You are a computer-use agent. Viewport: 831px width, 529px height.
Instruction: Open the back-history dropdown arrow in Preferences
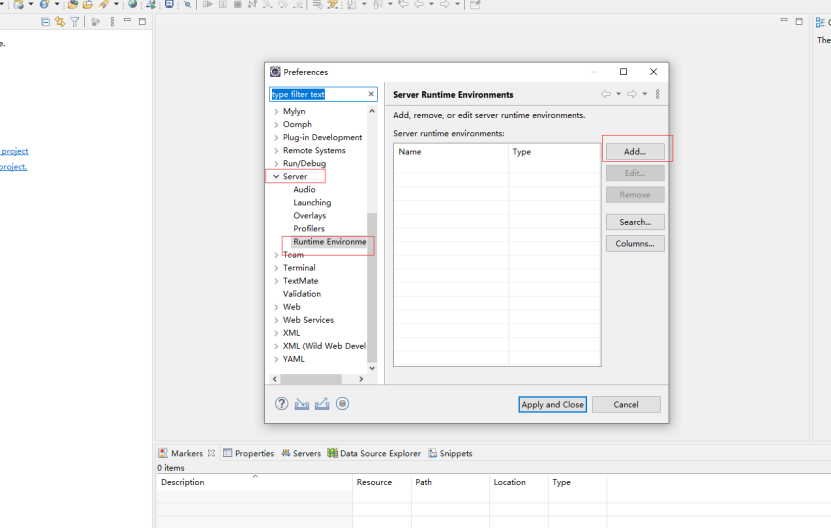(618, 94)
